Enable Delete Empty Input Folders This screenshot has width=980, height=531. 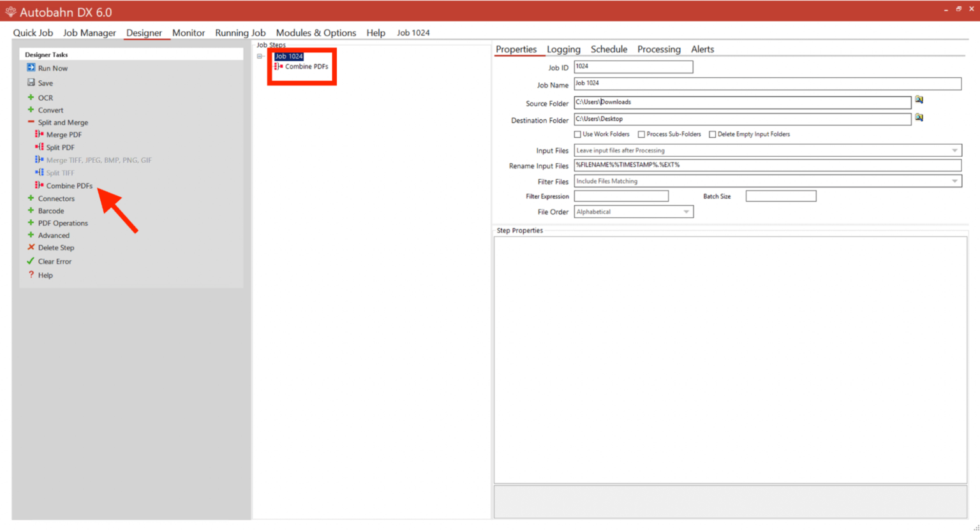coord(712,134)
